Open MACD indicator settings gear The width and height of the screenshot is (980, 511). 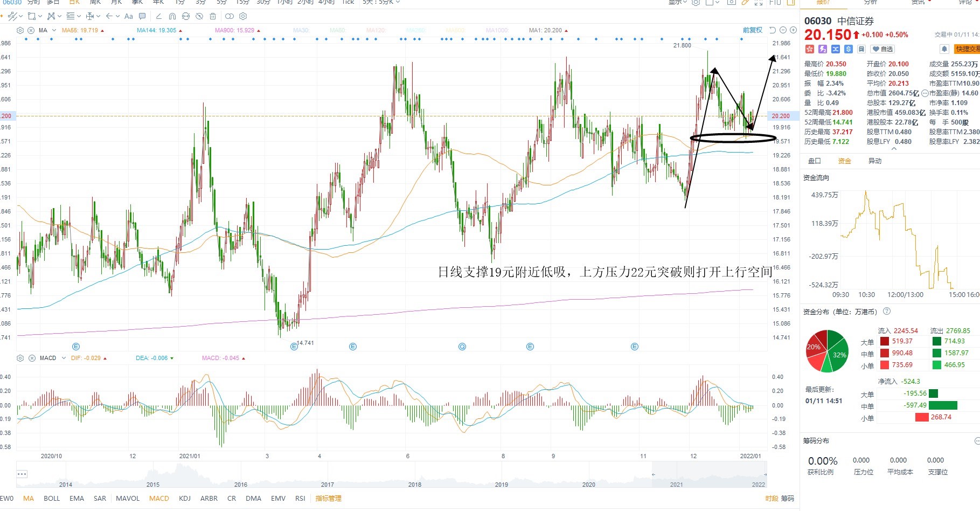[20, 358]
